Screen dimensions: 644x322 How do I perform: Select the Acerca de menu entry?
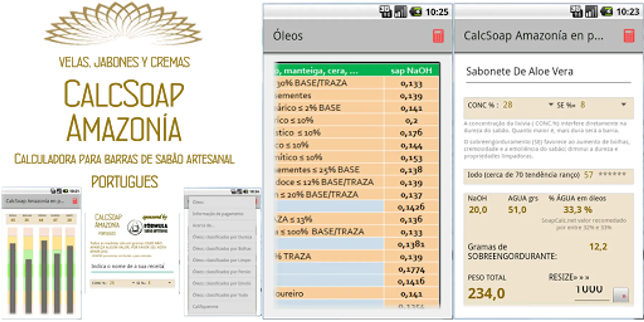[222, 225]
